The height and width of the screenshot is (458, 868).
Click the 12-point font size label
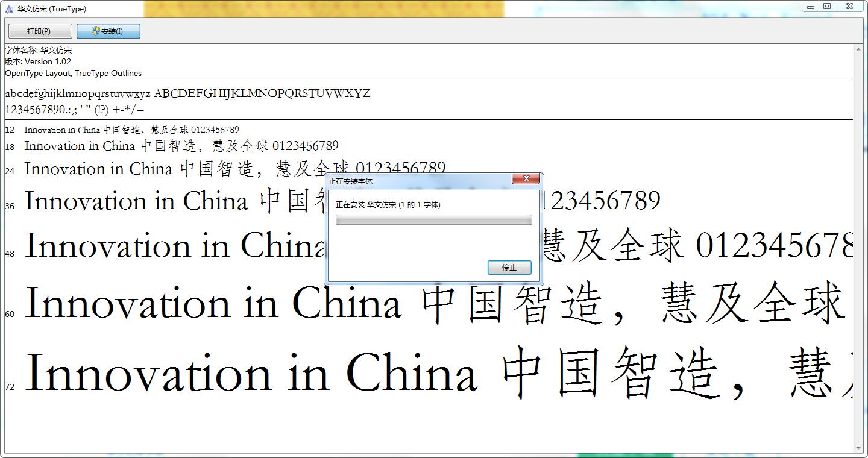click(9, 130)
